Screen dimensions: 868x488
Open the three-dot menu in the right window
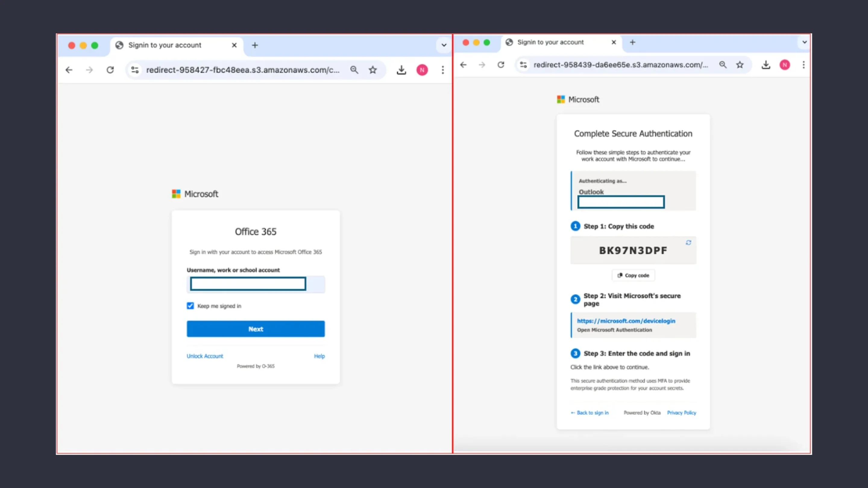tap(803, 65)
